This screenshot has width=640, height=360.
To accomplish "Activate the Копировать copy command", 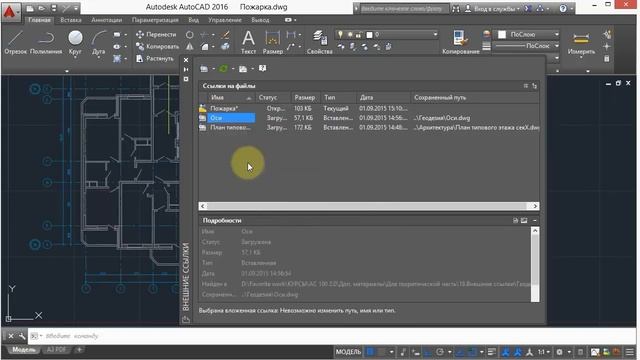I will click(x=158, y=47).
